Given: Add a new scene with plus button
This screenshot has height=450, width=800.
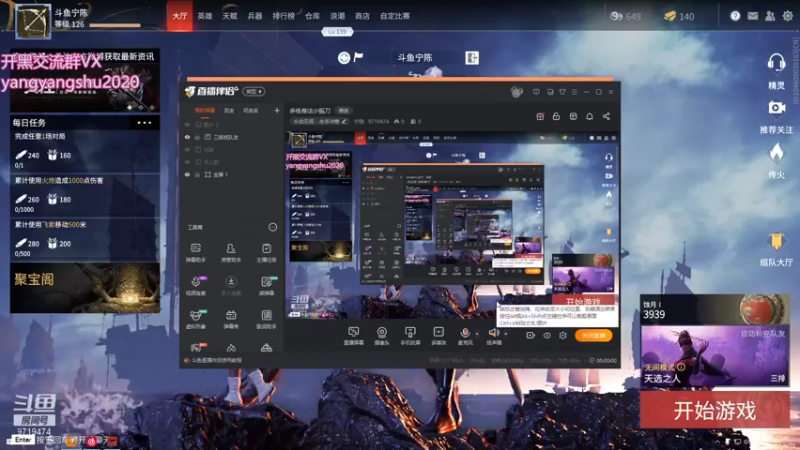Looking at the screenshot, I should point(277,110).
